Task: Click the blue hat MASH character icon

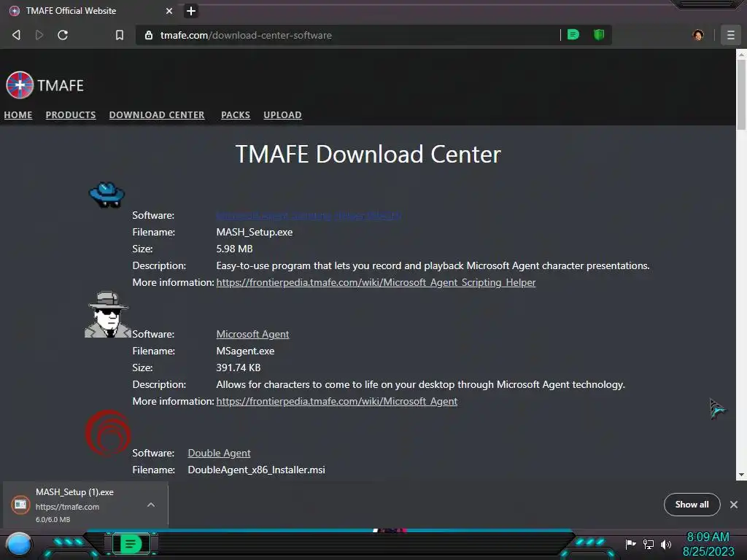Action: [107, 194]
